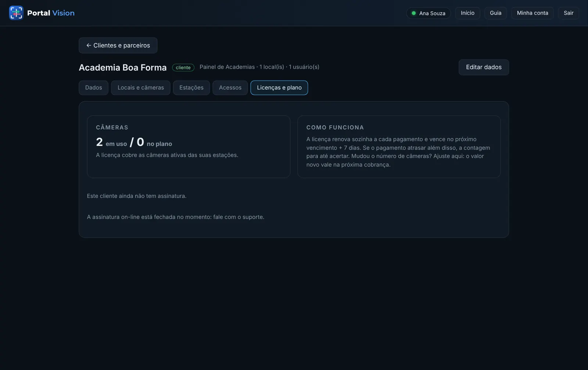Click the cliente badge next to the title

[183, 68]
